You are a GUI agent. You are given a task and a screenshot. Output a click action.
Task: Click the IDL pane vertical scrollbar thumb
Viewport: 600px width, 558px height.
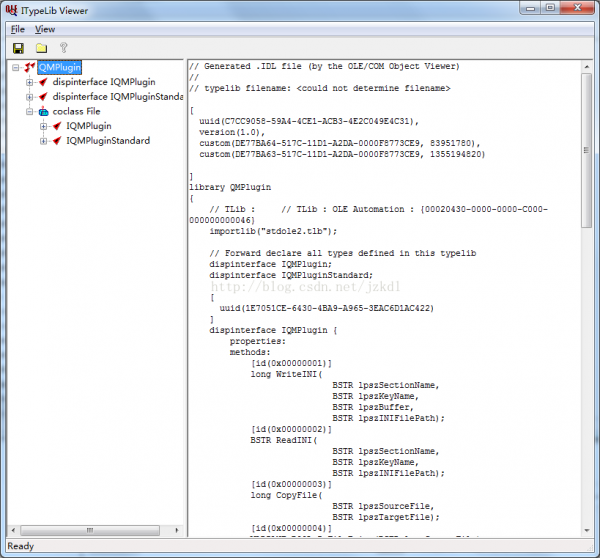click(x=587, y=150)
